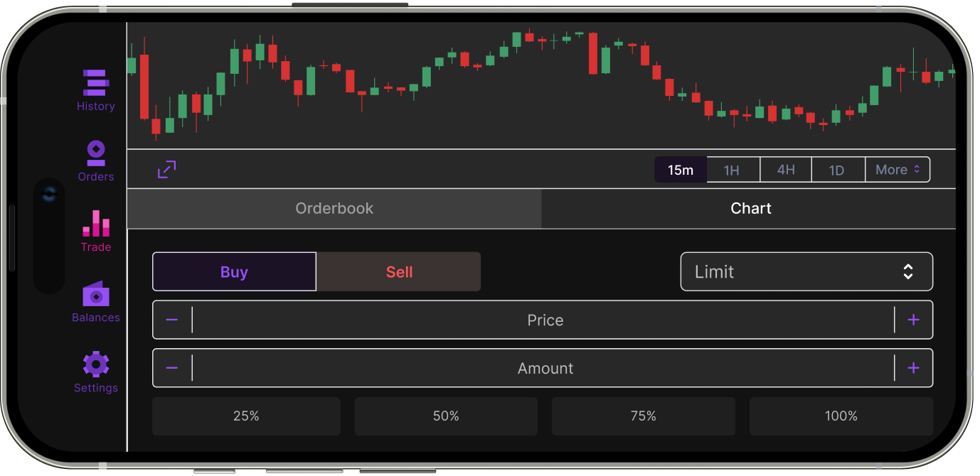Increase Amount with the plus button
This screenshot has height=476, width=980.
click(914, 368)
